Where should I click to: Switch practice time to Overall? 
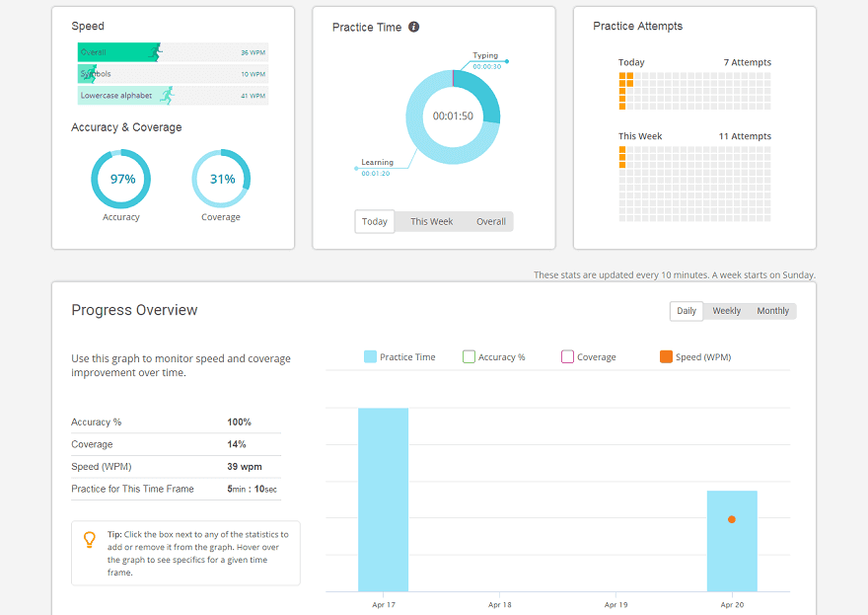pyautogui.click(x=490, y=222)
